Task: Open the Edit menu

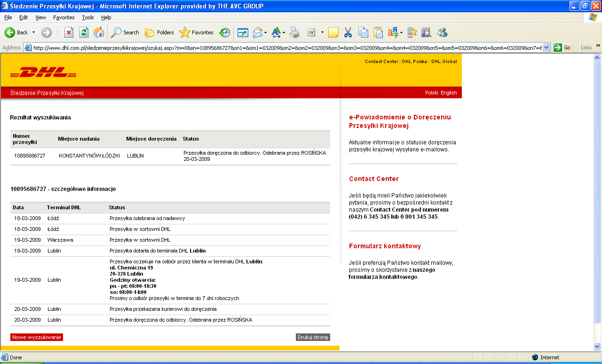Action: (x=24, y=17)
